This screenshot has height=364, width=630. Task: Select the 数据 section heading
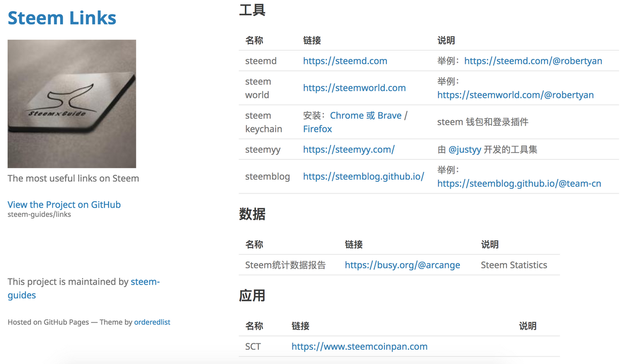pyautogui.click(x=252, y=214)
